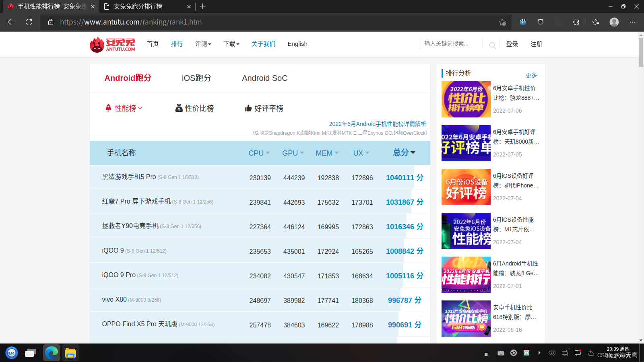Sort by GPU column
Image resolution: width=644 pixels, height=362 pixels.
[293, 153]
